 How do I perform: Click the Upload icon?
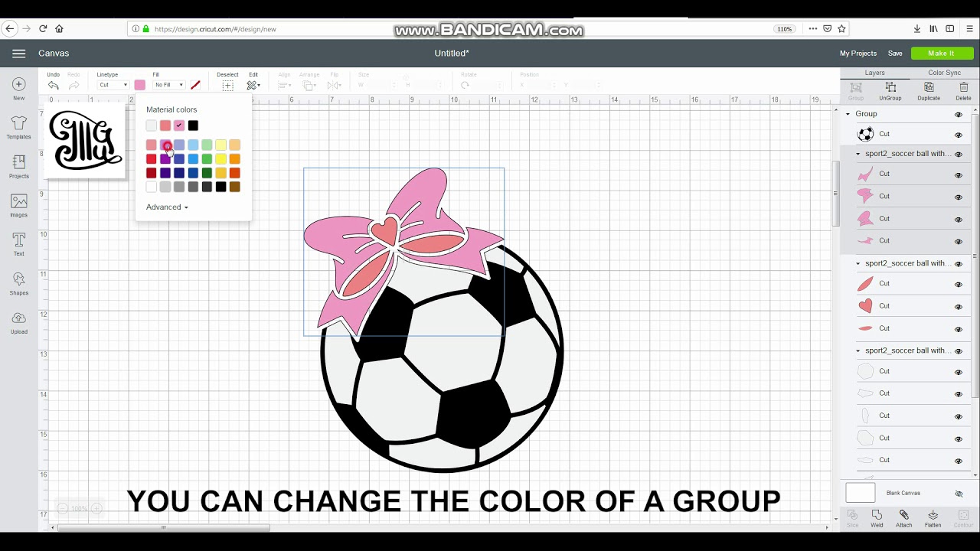(18, 319)
